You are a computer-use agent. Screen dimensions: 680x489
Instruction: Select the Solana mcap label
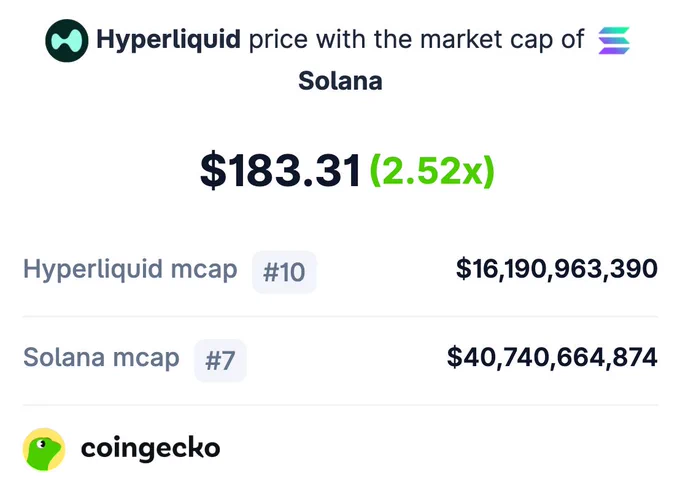[101, 358]
